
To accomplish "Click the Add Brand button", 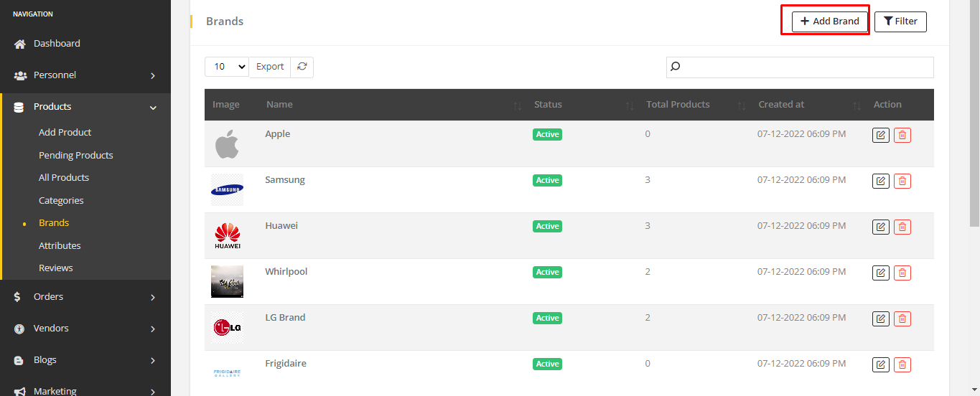I will tap(830, 22).
